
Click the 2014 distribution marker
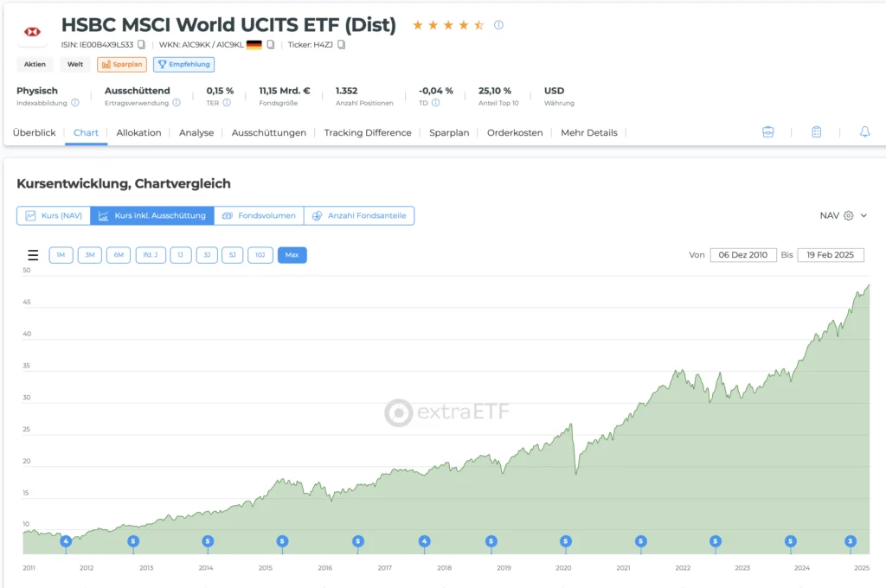click(208, 541)
